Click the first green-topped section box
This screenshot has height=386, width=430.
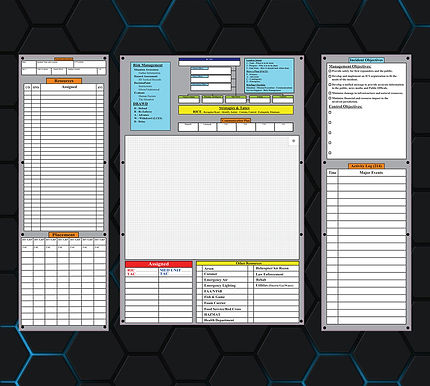coord(189,99)
